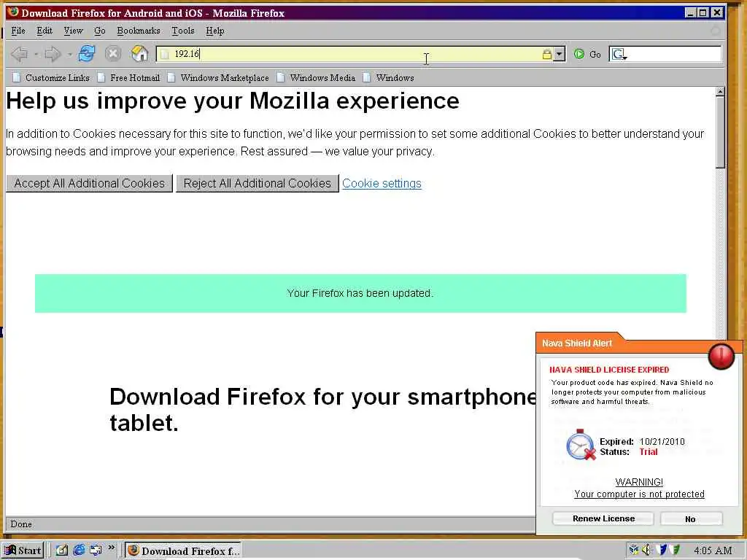Open the Tools menu
747x560 pixels.
click(x=183, y=31)
